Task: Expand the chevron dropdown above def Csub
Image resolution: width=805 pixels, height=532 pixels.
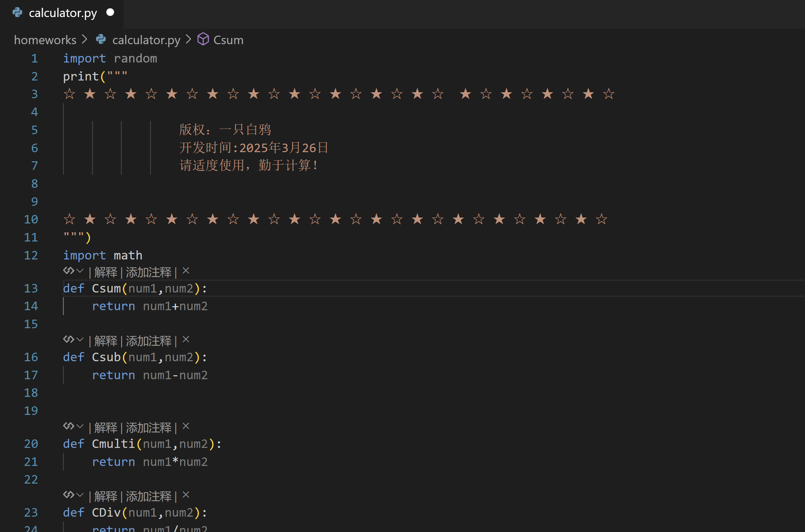Action: [x=80, y=340]
